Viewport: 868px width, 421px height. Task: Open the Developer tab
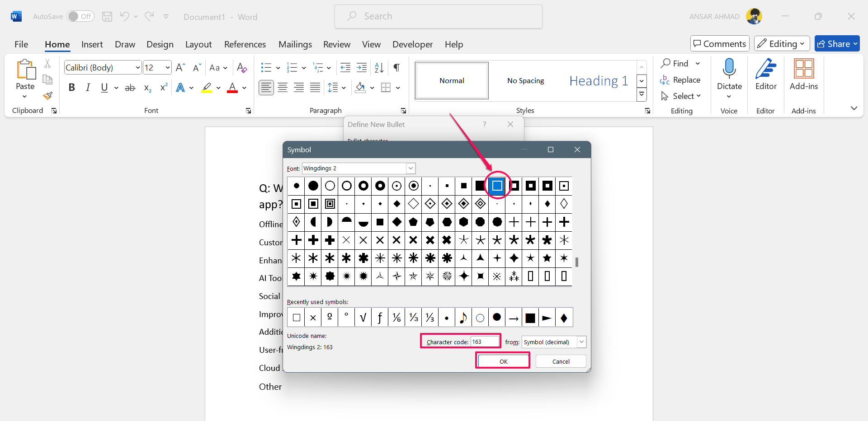pyautogui.click(x=413, y=44)
